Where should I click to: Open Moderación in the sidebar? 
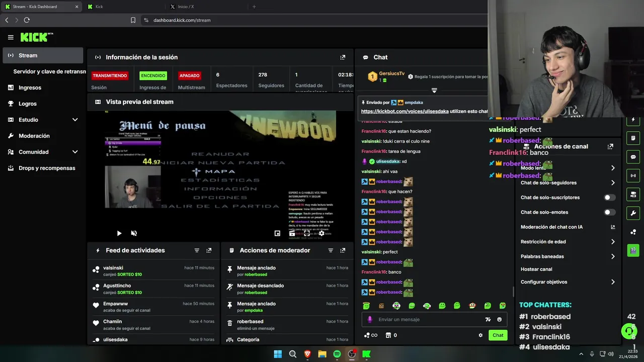pyautogui.click(x=43, y=136)
